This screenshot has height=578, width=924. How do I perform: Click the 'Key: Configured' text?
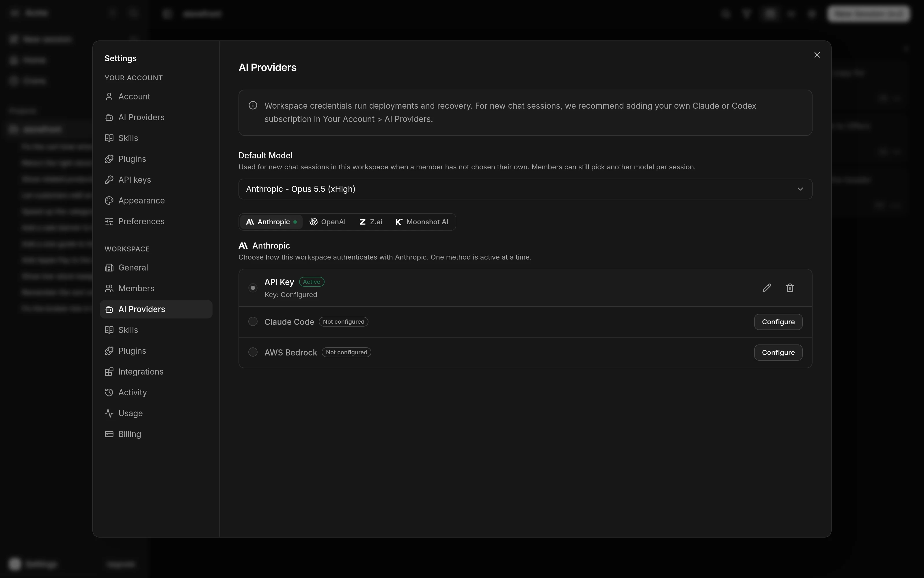pyautogui.click(x=290, y=295)
